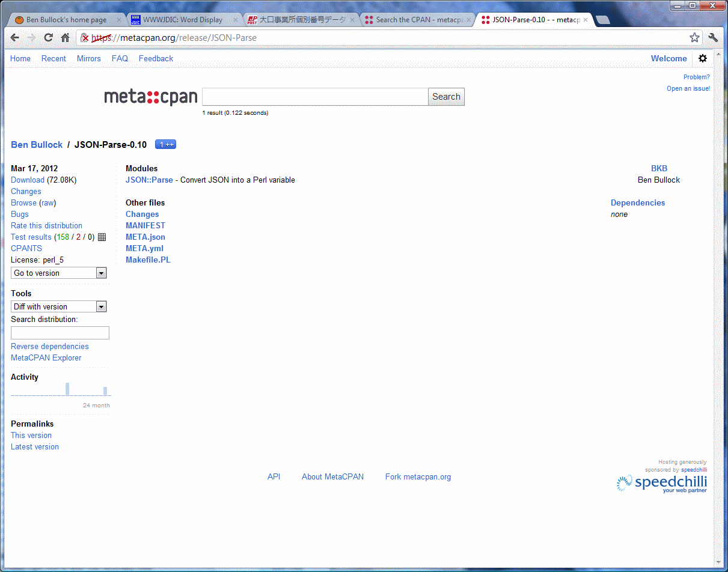Viewport: 728px width, 572px height.
Task: Open the Mirrors nav link
Action: pos(89,58)
